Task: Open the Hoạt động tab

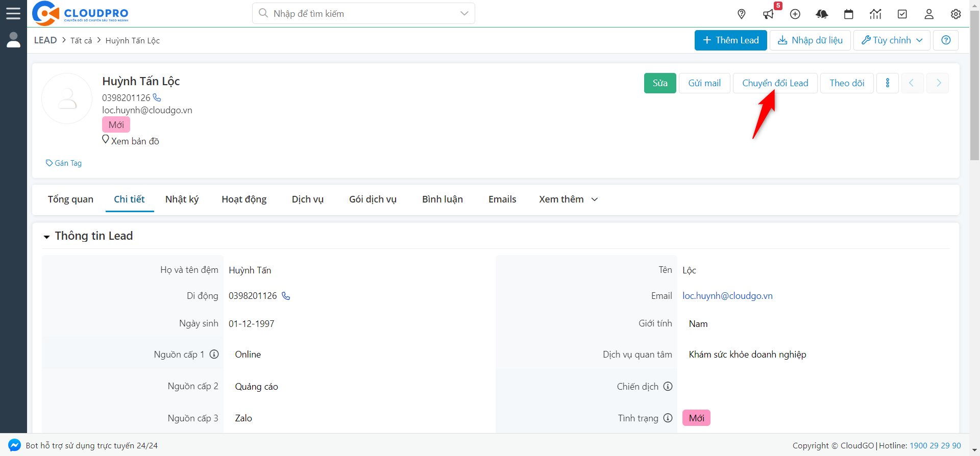Action: pos(244,199)
